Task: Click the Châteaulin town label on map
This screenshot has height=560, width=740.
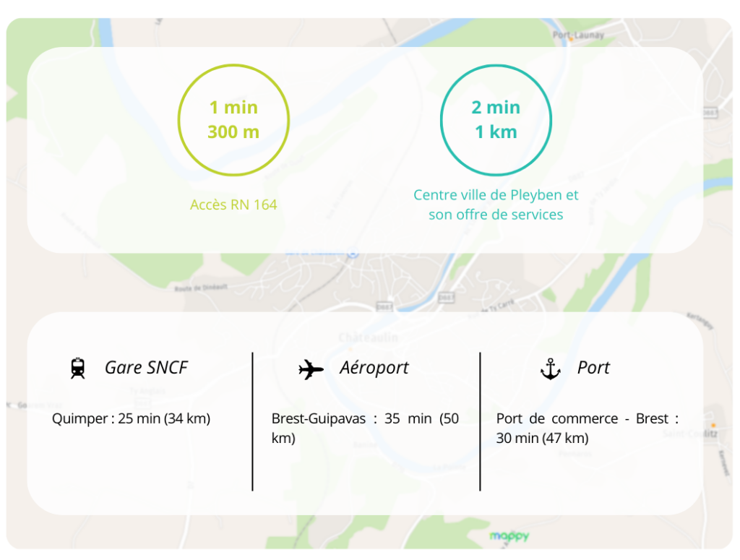Action: (368, 337)
